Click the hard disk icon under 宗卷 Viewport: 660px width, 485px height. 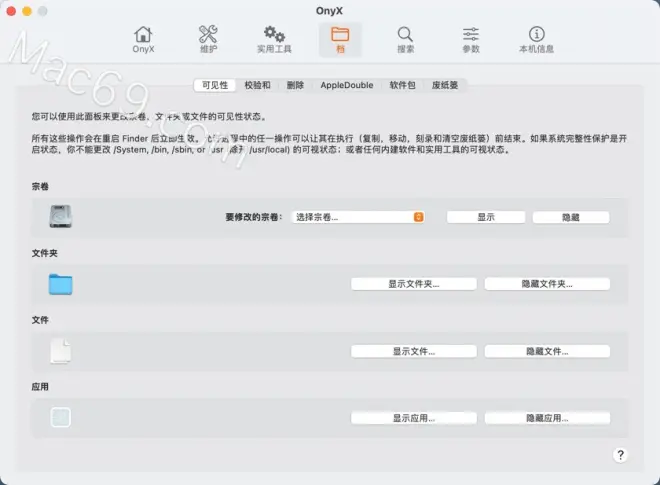61,216
